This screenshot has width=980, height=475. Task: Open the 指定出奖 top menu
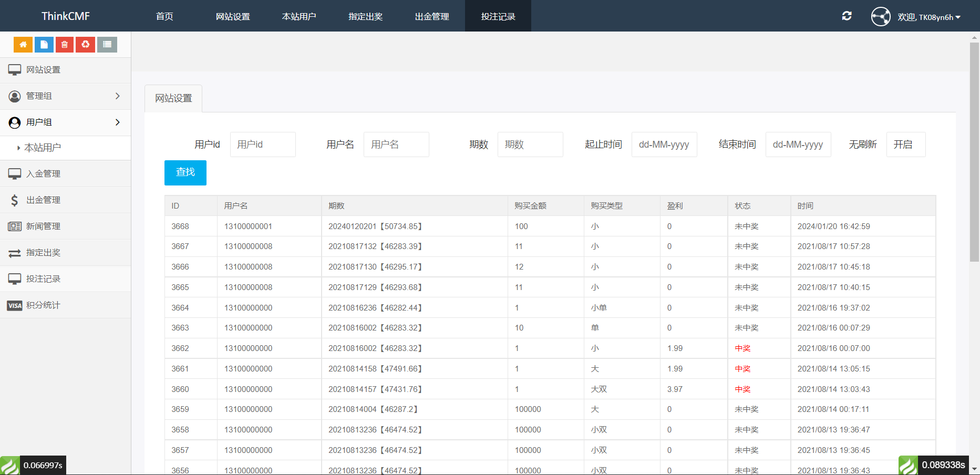pyautogui.click(x=365, y=16)
